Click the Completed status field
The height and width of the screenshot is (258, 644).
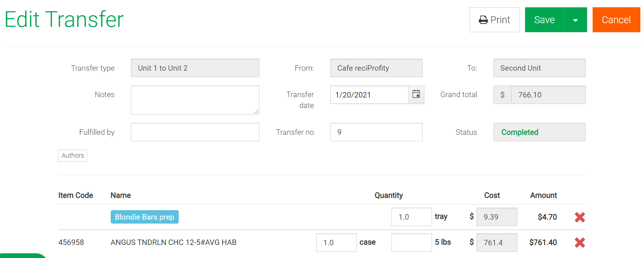pyautogui.click(x=539, y=132)
